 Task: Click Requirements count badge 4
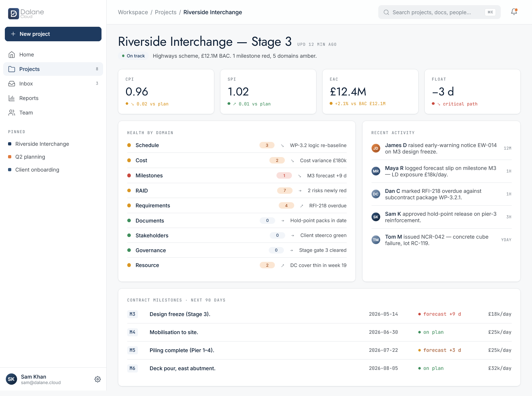coord(286,206)
